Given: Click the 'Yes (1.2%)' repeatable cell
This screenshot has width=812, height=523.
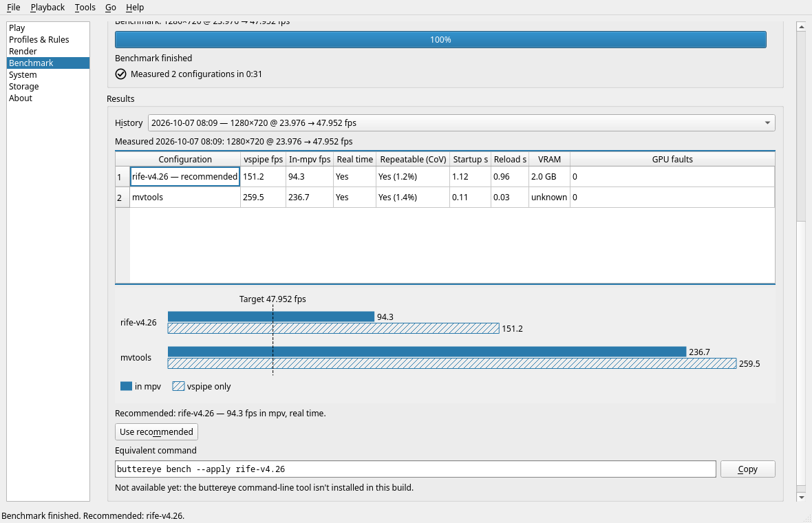Looking at the screenshot, I should click(413, 177).
